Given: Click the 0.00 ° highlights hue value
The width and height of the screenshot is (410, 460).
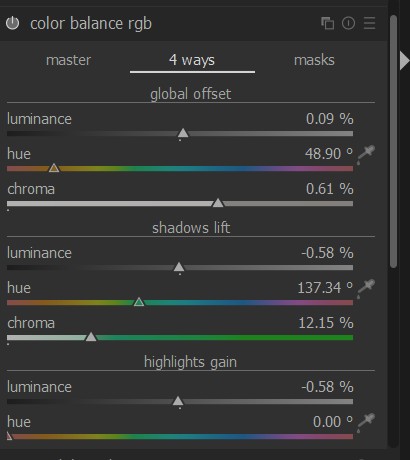Looking at the screenshot, I should pyautogui.click(x=333, y=422).
